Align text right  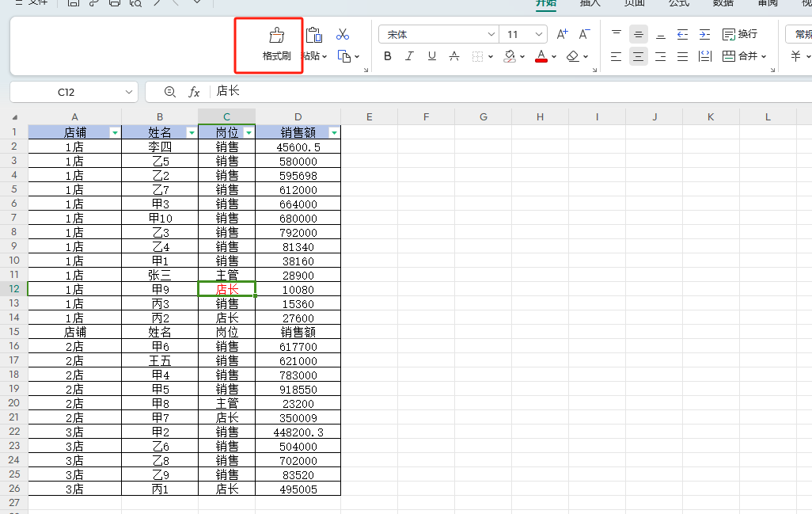661,56
